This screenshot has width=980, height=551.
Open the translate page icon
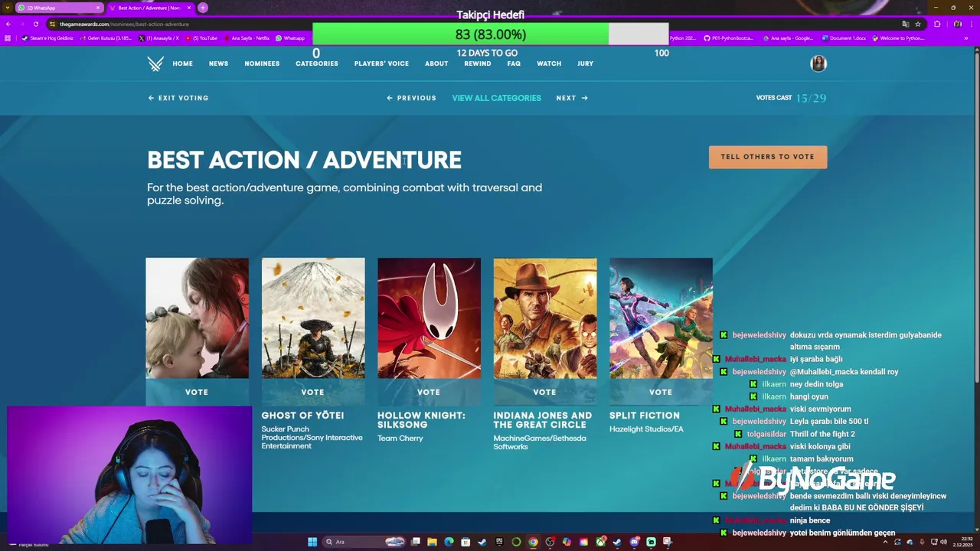pos(906,24)
